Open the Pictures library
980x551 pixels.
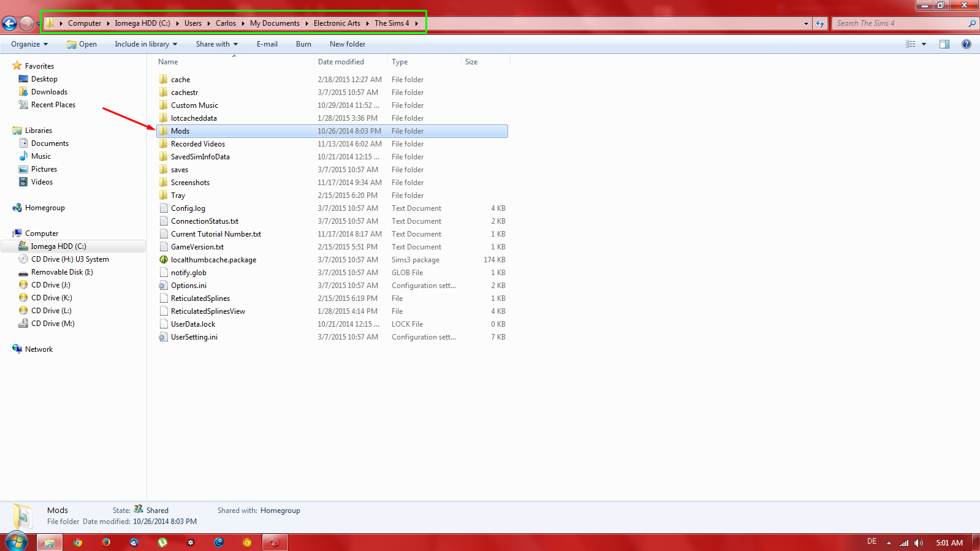tap(44, 169)
